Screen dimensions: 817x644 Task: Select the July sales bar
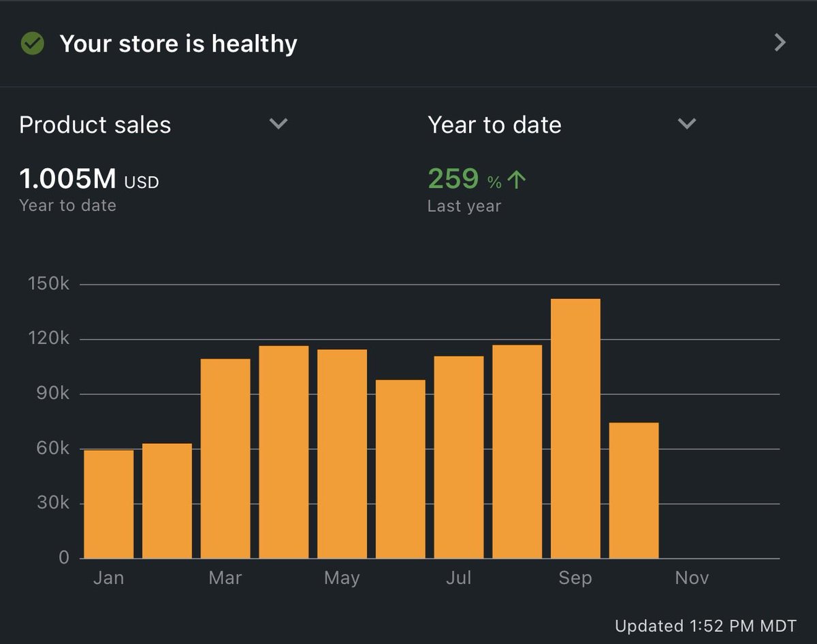[x=459, y=457]
